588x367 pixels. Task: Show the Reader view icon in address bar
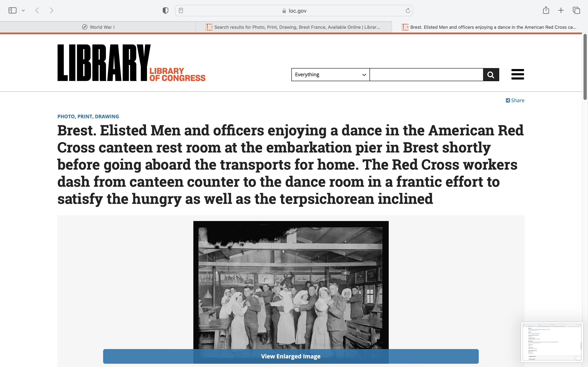click(x=181, y=10)
